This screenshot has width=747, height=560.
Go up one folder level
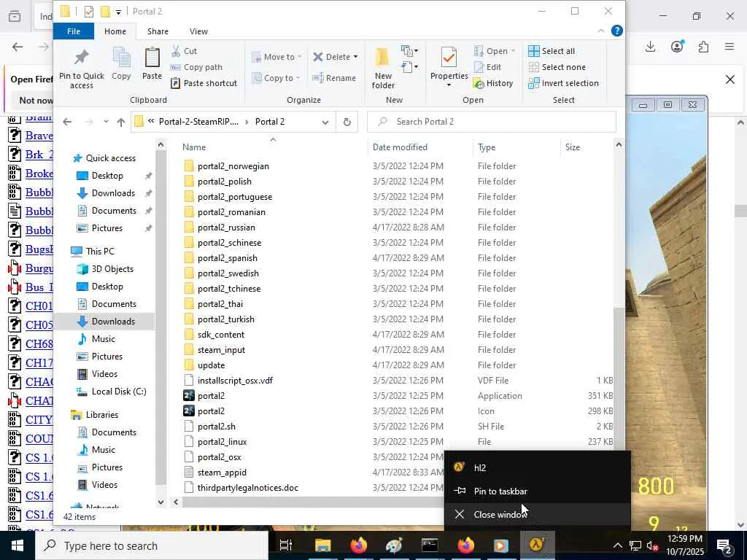[x=121, y=122]
